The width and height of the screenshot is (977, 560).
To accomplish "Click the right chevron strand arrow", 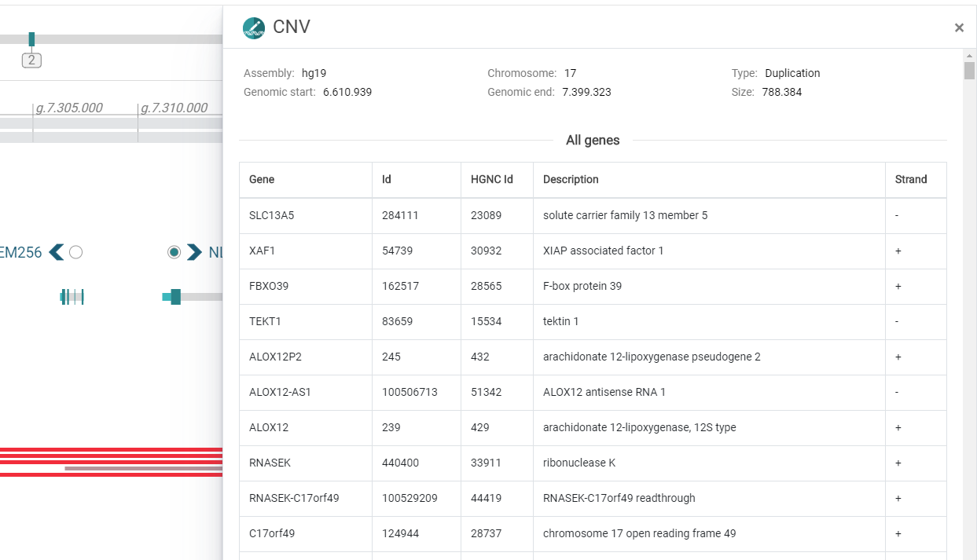I will (x=193, y=252).
